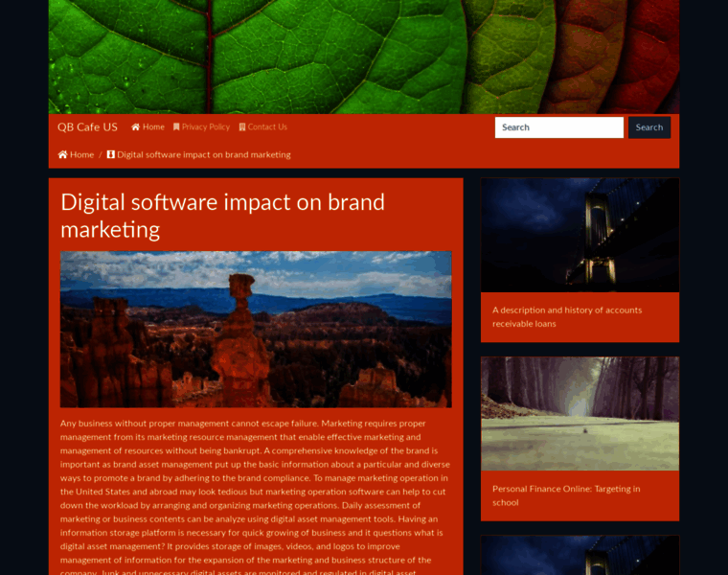The height and width of the screenshot is (575, 728).
Task: Follow the breadcrumb Home link
Action: (x=76, y=154)
